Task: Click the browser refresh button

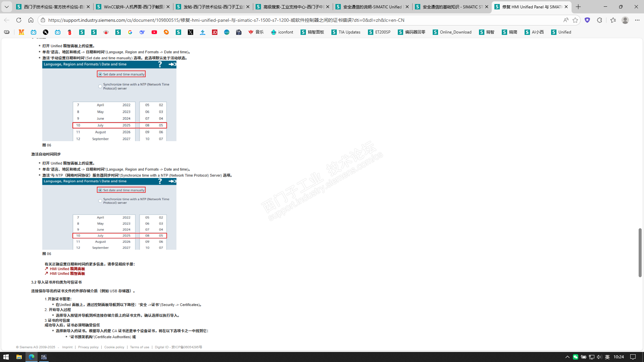Action: (x=19, y=20)
